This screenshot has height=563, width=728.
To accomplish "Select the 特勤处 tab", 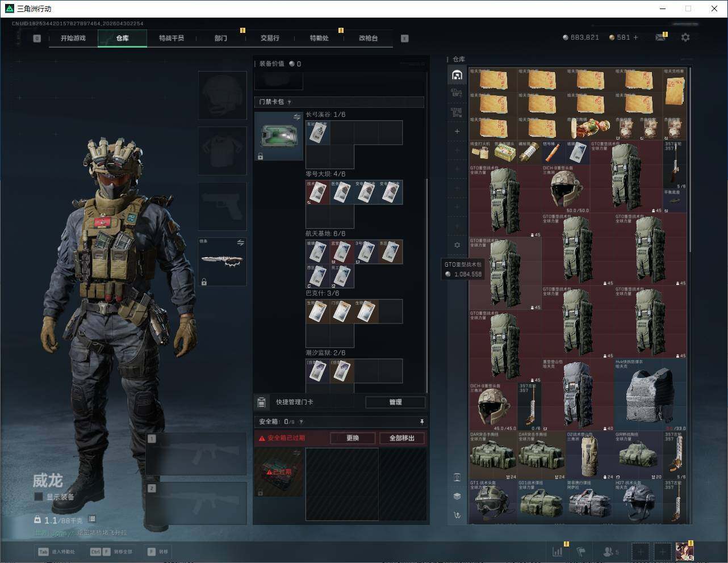I will click(x=319, y=38).
